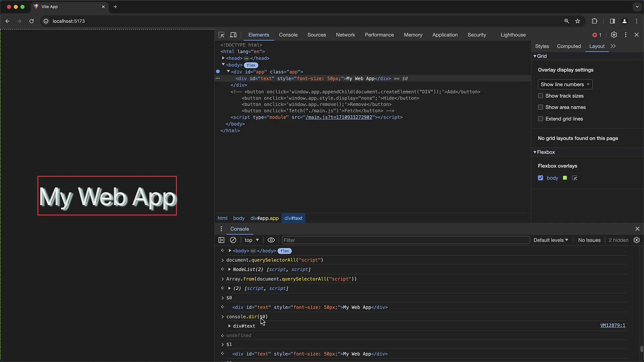Switch to the Sources panel tab
The height and width of the screenshot is (362, 644).
[317, 35]
